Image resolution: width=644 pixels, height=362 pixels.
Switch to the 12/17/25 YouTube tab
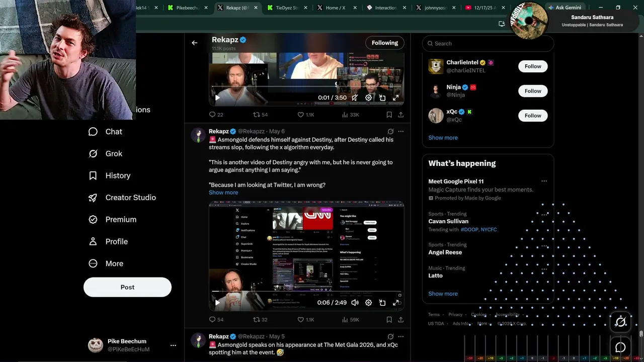[486, 8]
